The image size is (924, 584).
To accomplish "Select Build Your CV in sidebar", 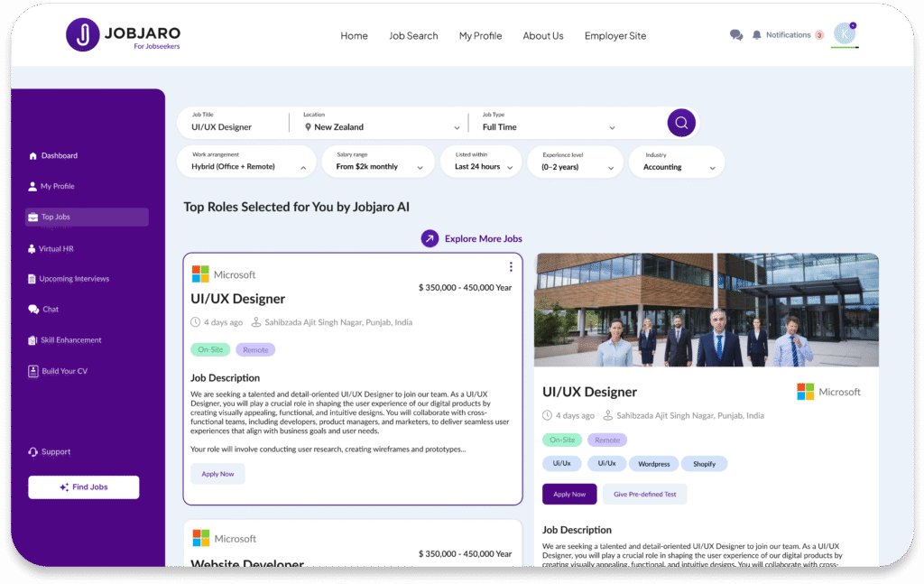I will tap(63, 371).
